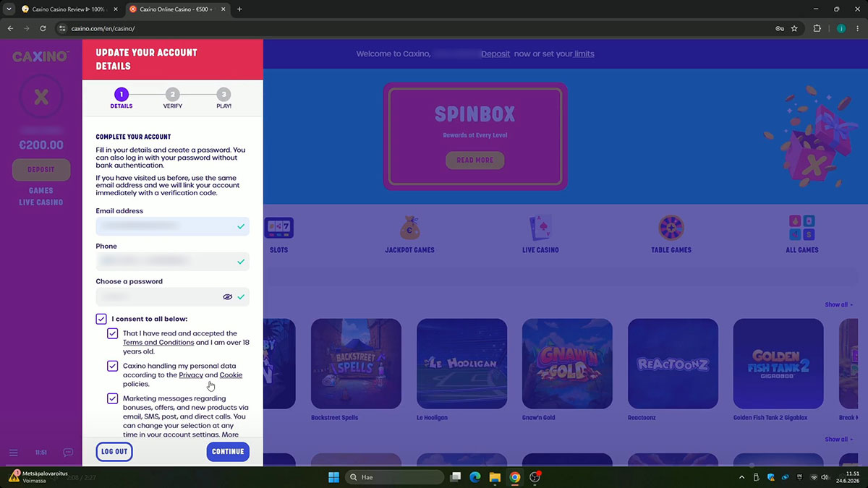Image resolution: width=868 pixels, height=488 pixels.
Task: Open the weather warning widget in taskbar
Action: point(38,476)
